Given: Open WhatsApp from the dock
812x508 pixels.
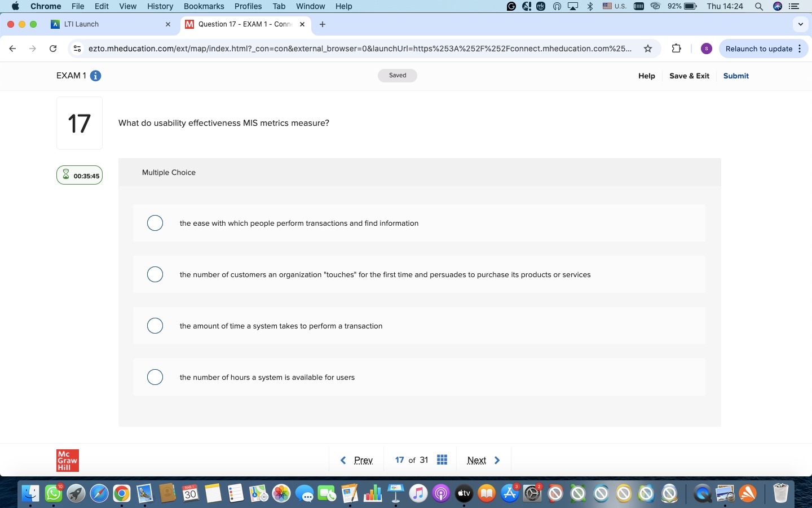Looking at the screenshot, I should pyautogui.click(x=52, y=494).
